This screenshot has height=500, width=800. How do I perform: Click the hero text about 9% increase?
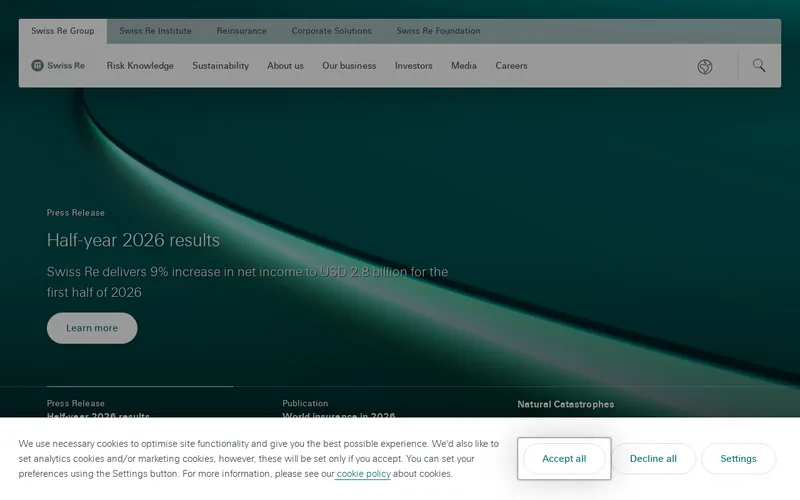(247, 282)
